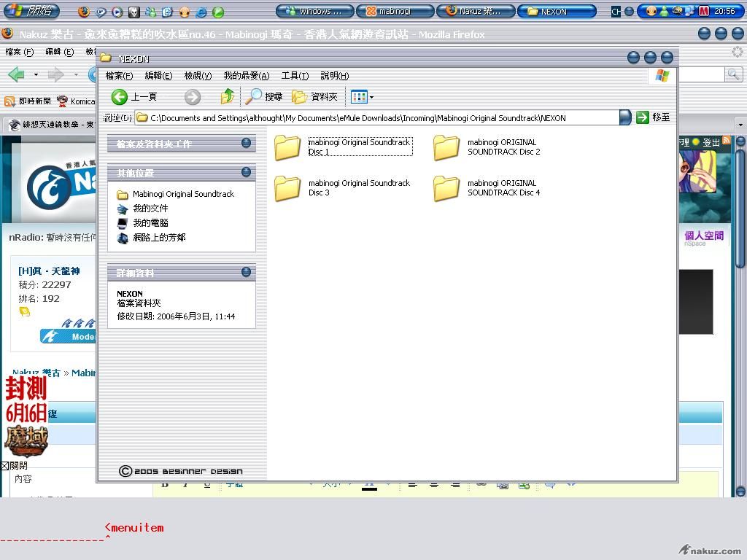Image resolution: width=747 pixels, height=560 pixels.
Task: Open 我的文件 in other places
Action: [143, 209]
